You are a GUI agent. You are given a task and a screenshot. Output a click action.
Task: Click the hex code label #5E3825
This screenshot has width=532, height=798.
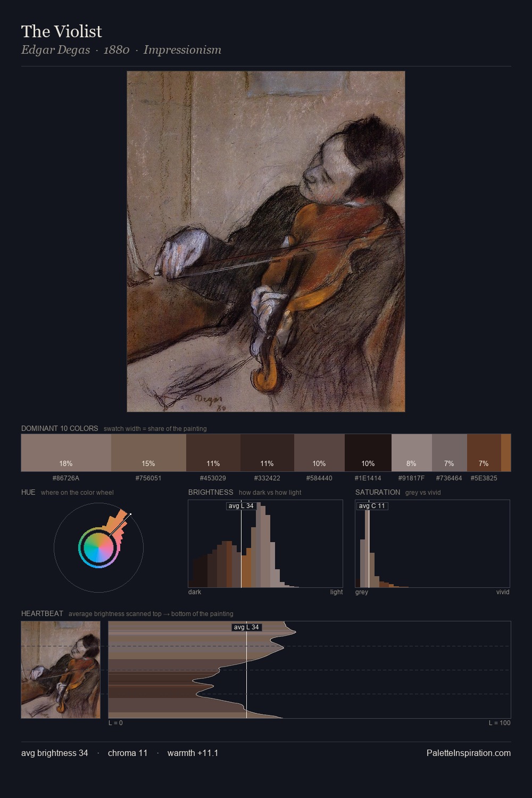484,478
